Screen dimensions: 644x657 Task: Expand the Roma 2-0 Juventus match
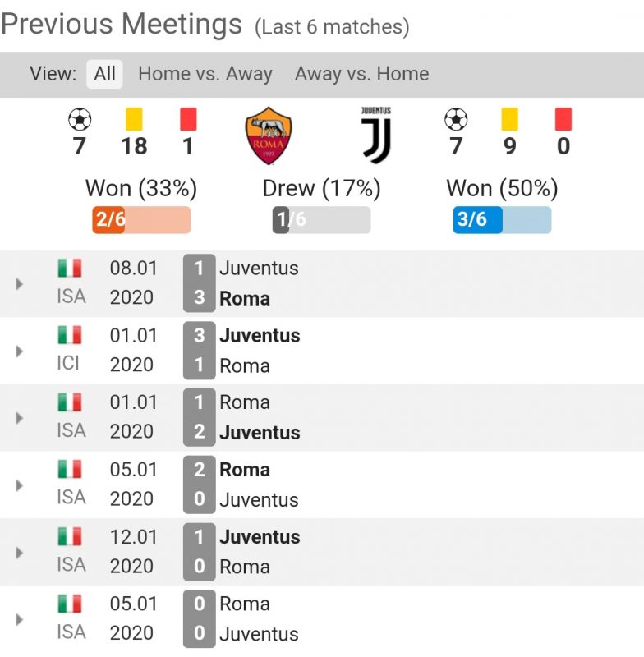[20, 485]
